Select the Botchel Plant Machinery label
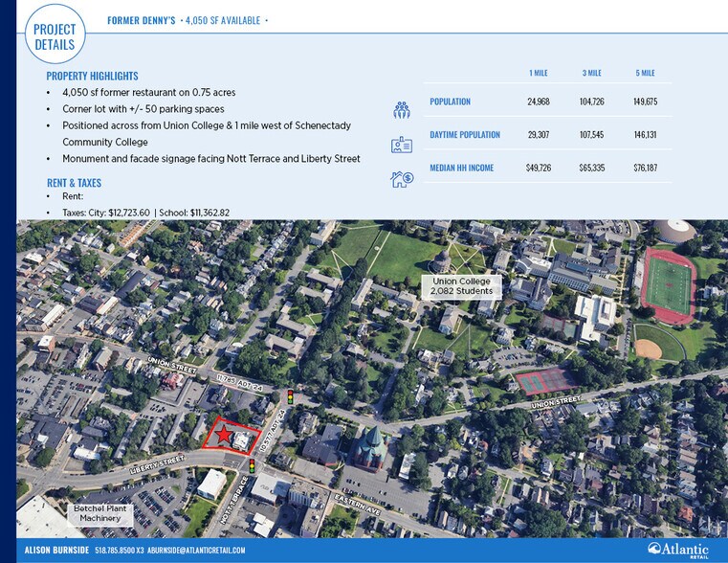Screen dimensions: 728x563 coord(99,514)
